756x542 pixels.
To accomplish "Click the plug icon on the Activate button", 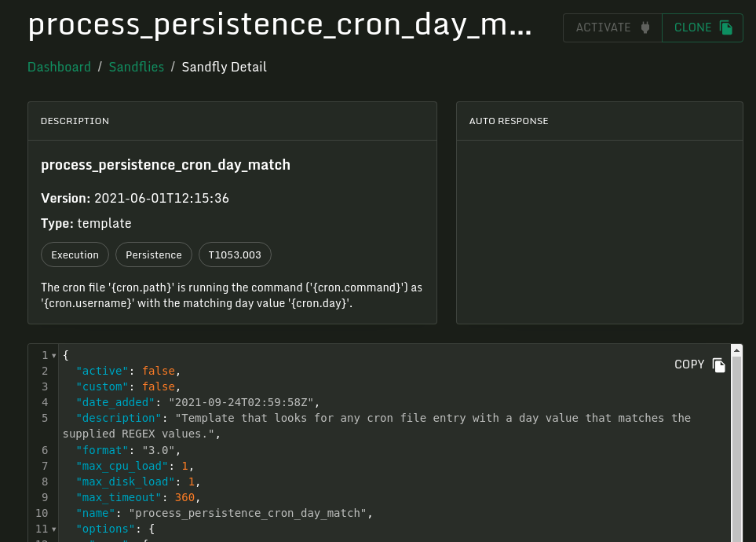I will 645,27.
